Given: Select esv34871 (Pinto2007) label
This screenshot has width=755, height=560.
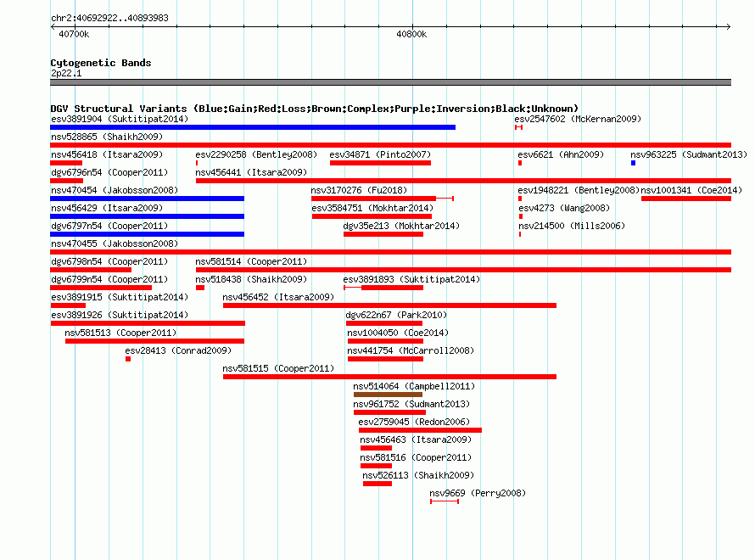Looking at the screenshot, I should 380,154.
